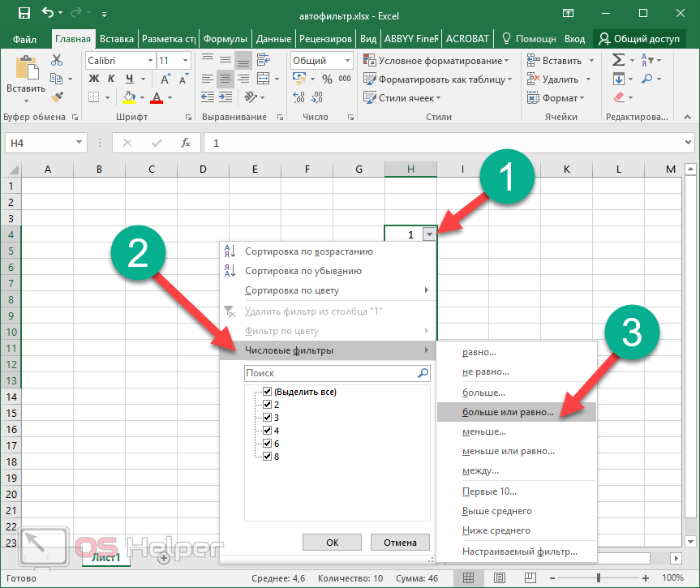Uncheck the value 3 checkbox

268,418
